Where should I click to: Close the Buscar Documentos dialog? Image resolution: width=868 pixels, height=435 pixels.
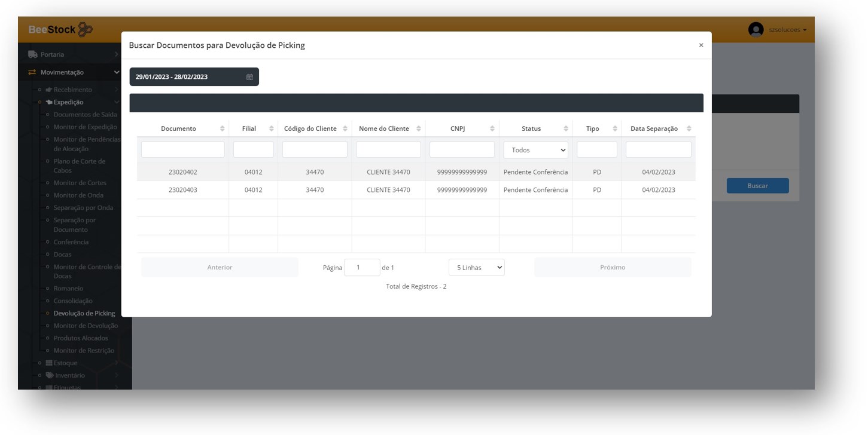[701, 45]
